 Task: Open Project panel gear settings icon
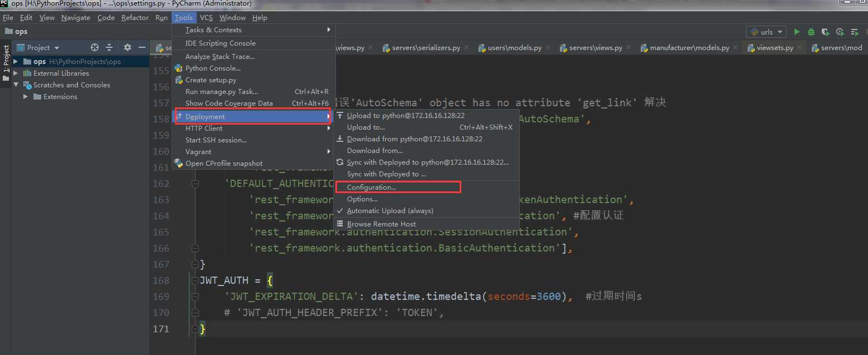(x=128, y=47)
